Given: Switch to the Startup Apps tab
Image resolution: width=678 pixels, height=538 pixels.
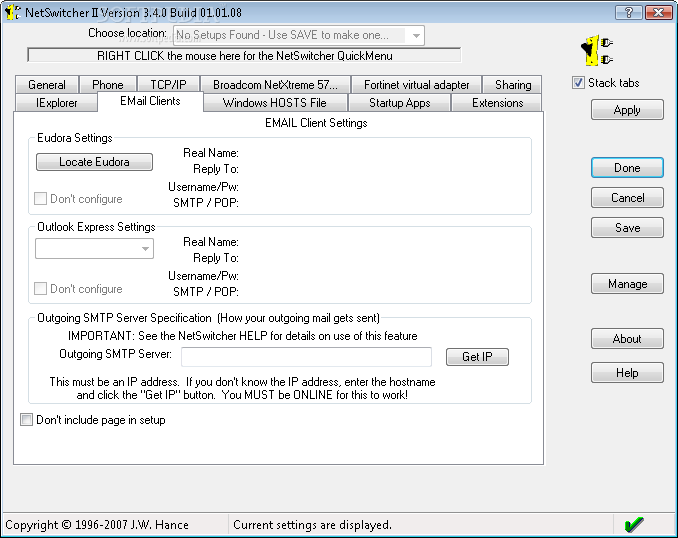Looking at the screenshot, I should tap(400, 103).
